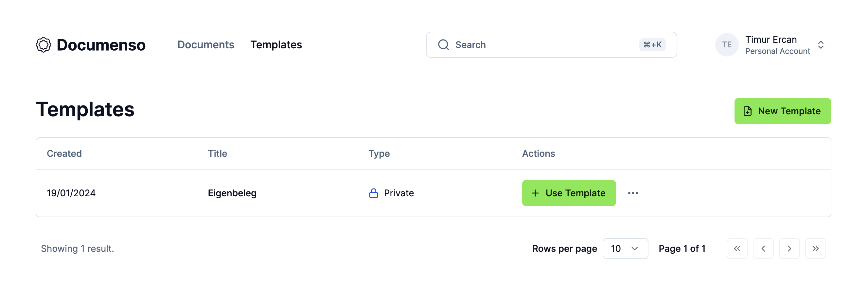Click the blue lock Private icon
The width and height of the screenshot is (868, 293).
point(373,193)
